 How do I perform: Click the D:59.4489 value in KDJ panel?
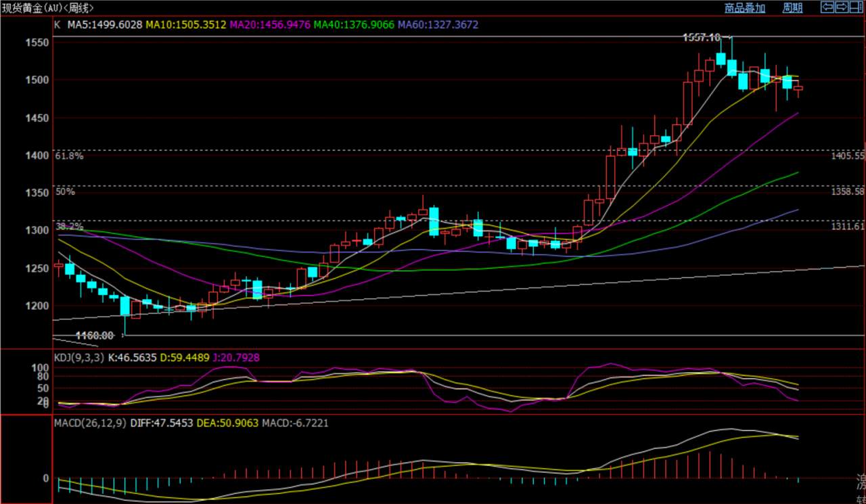[185, 357]
